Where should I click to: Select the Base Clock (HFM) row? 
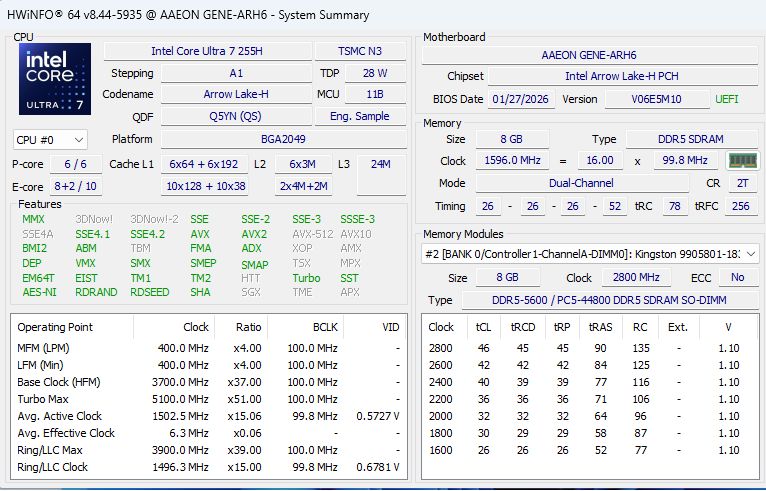(209, 382)
